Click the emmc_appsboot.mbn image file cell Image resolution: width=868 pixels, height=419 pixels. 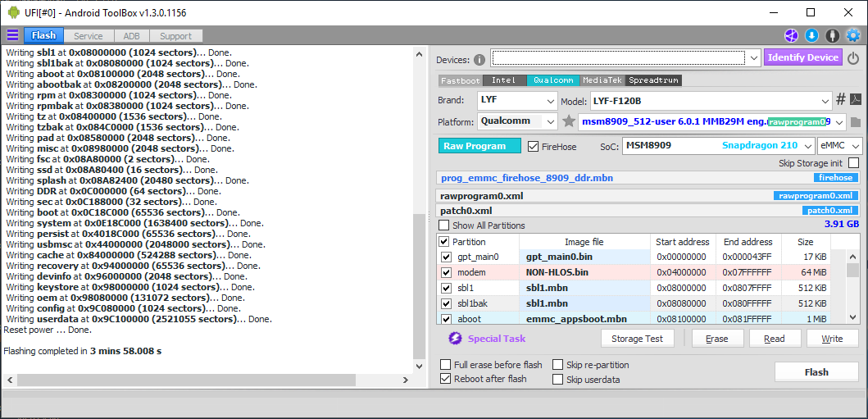584,319
